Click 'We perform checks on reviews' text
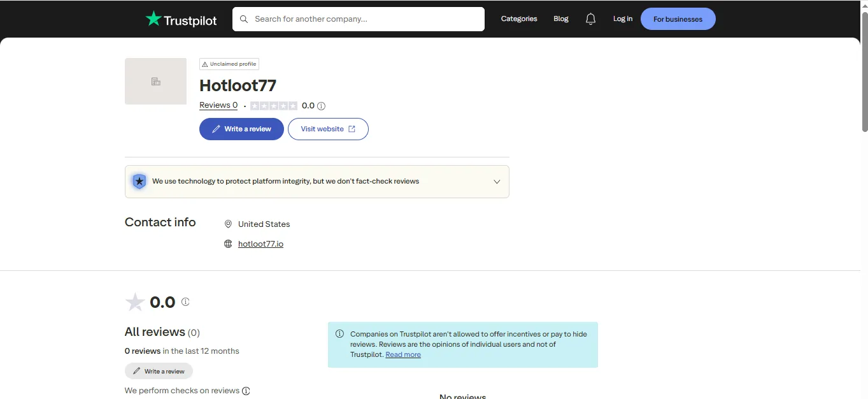868x399 pixels. 182,391
